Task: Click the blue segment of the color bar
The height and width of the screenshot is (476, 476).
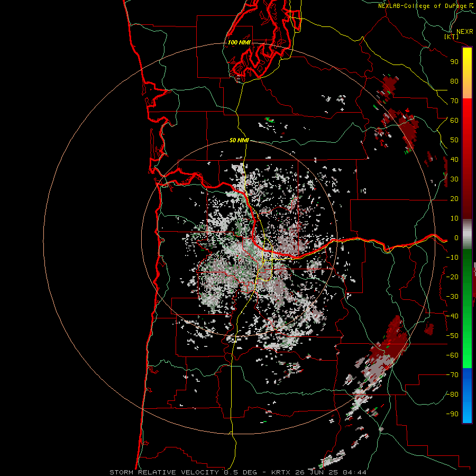Action: (x=467, y=395)
